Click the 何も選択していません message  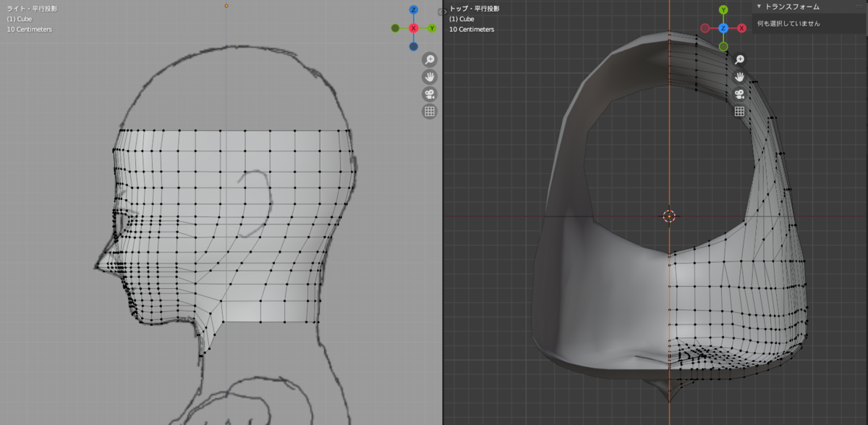point(788,24)
